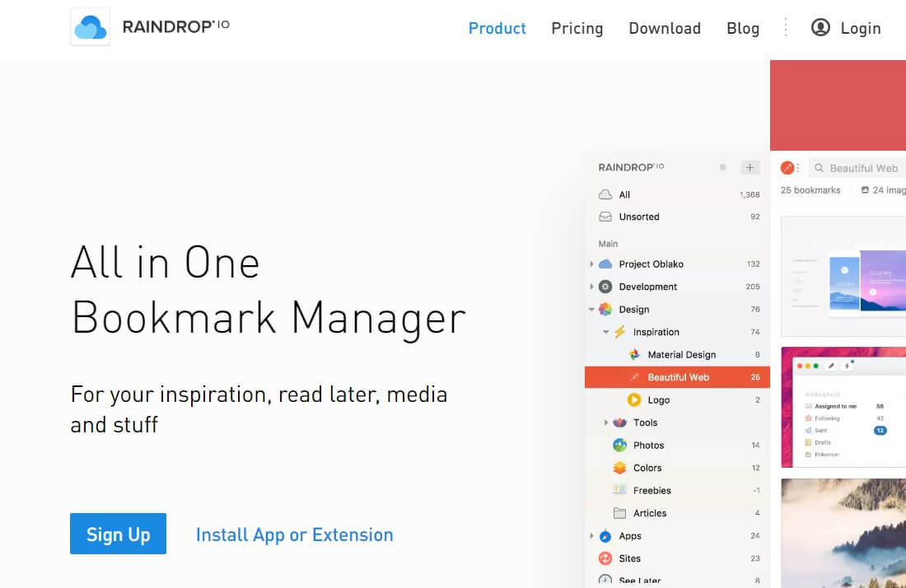Click the Sign Up button
Screen dimensions: 906x588
(118, 534)
